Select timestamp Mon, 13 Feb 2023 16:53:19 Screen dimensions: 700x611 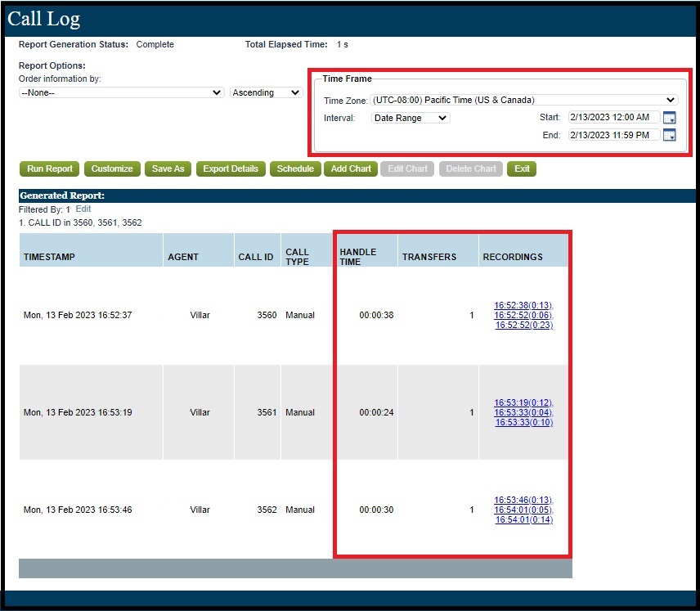(x=78, y=413)
